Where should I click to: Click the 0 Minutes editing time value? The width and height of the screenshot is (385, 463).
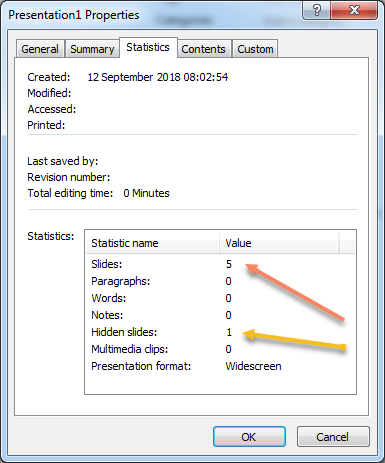146,193
